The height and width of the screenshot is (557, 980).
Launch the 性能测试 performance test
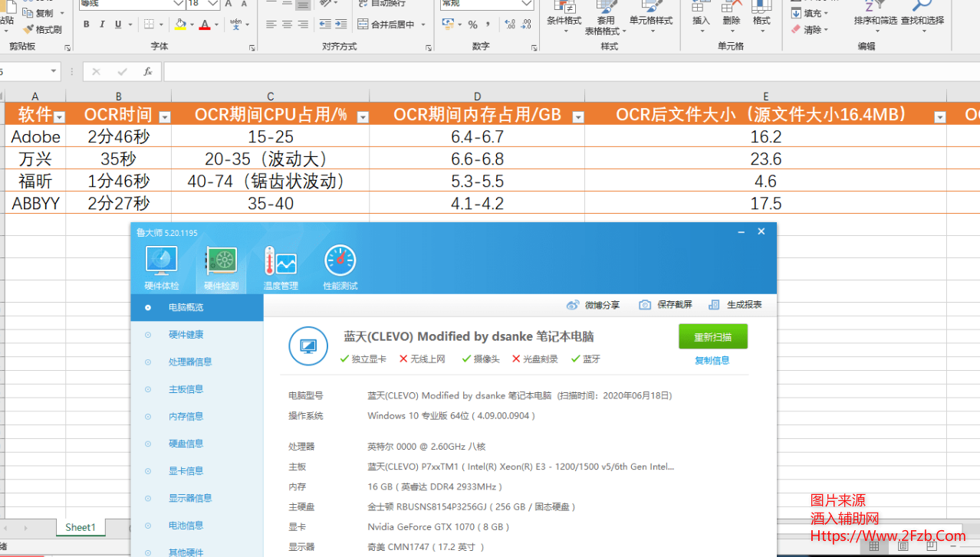click(x=340, y=267)
